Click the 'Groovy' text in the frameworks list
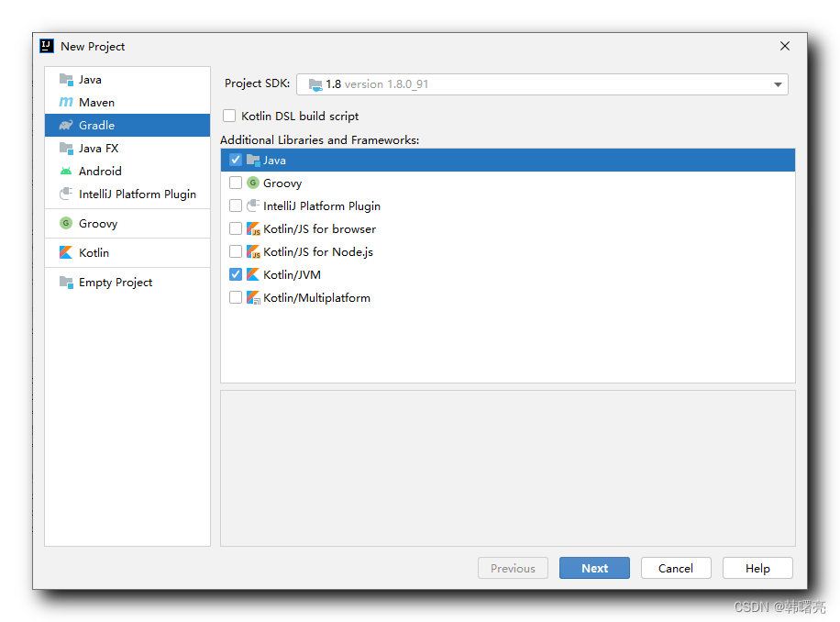Screen dimensions: 840x622 (x=282, y=183)
